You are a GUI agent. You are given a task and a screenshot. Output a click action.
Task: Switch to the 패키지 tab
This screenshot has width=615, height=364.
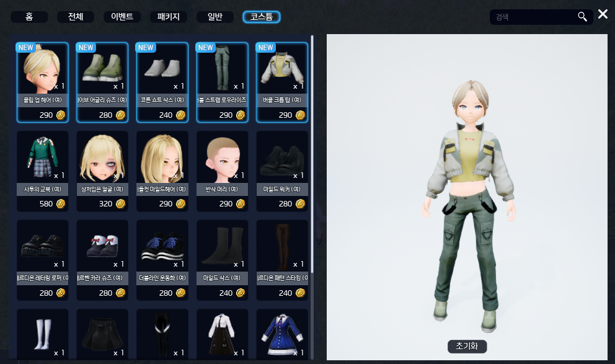point(169,17)
